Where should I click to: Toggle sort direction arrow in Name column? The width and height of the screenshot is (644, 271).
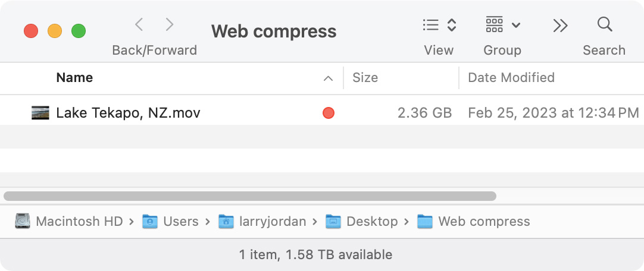click(x=327, y=78)
